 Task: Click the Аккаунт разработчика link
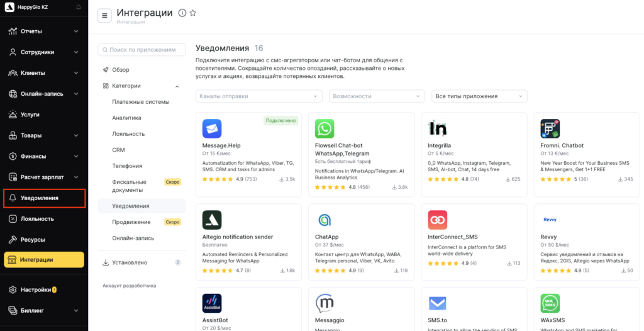click(x=129, y=286)
